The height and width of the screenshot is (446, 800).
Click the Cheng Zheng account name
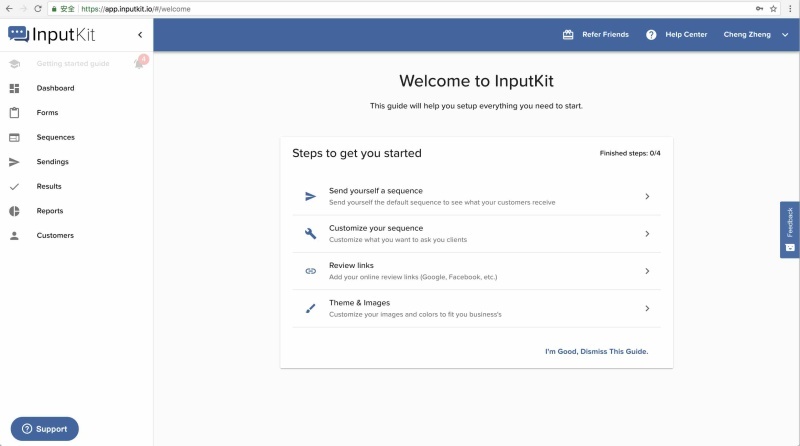747,35
